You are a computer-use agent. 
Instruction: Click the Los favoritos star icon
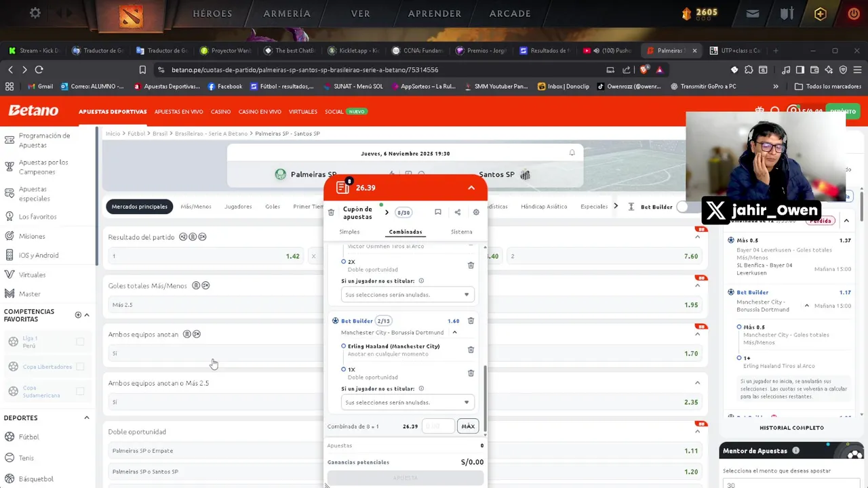[9, 217]
